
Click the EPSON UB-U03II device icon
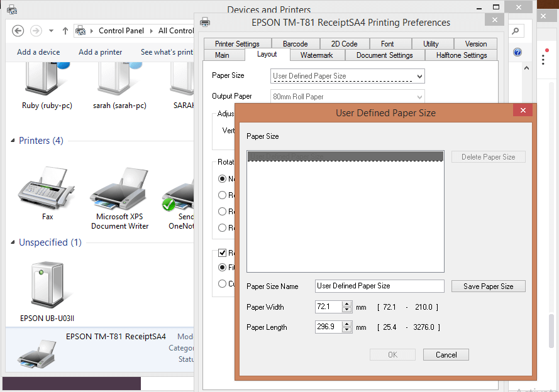[x=47, y=286]
